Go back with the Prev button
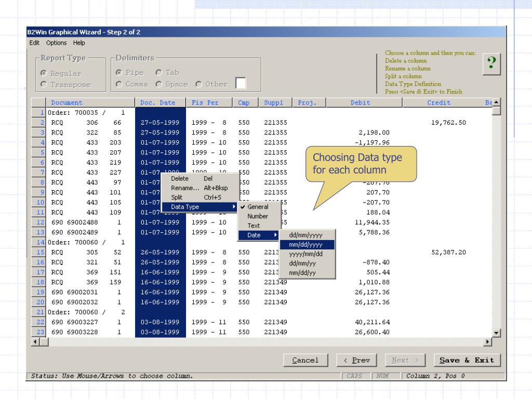 [x=356, y=361]
